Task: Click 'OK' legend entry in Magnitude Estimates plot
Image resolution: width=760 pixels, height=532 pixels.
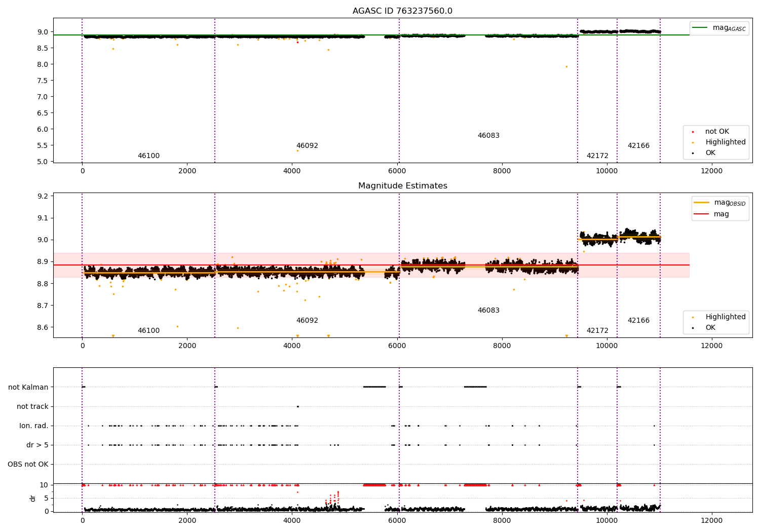Action: [x=710, y=328]
